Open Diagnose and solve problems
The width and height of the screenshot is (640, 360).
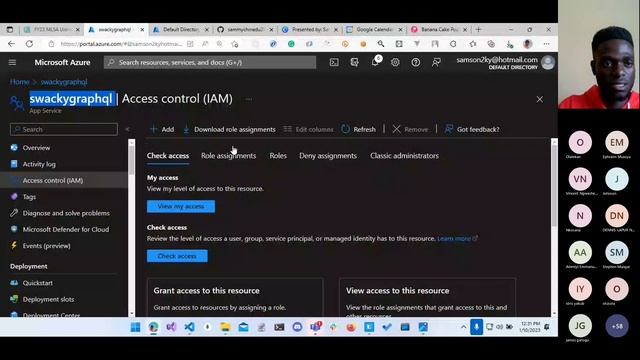[66, 213]
